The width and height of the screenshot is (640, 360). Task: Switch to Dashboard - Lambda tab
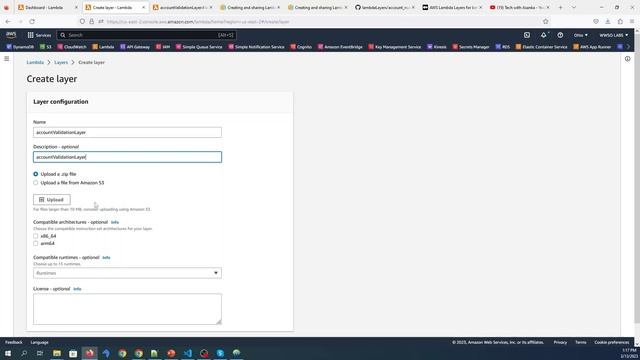point(48,7)
